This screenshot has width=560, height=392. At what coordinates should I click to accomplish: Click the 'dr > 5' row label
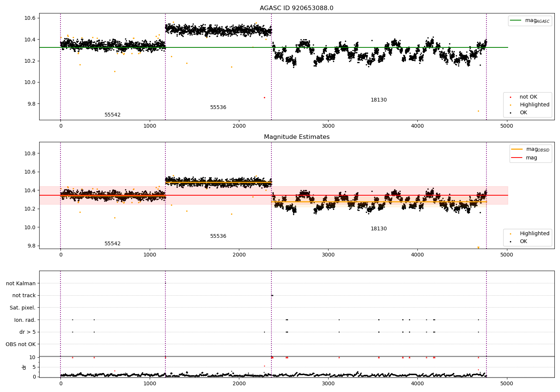tap(28, 332)
